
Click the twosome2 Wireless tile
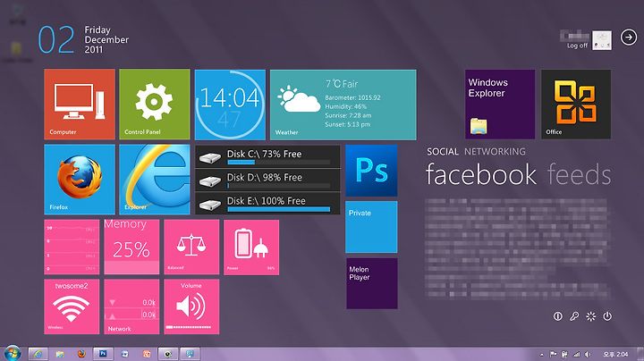click(72, 306)
